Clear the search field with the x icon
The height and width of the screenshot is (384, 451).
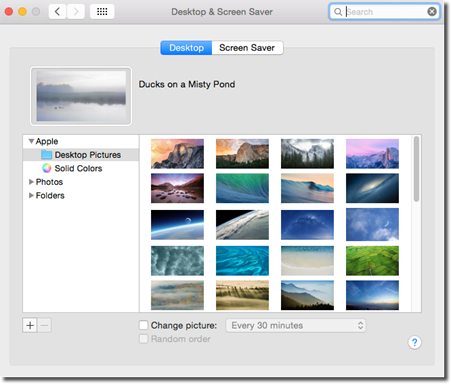(432, 12)
